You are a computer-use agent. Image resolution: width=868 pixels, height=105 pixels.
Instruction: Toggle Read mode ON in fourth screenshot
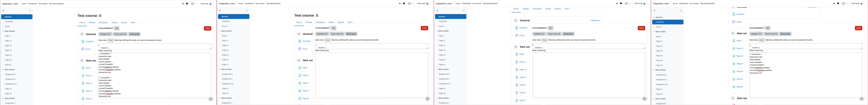[x=771, y=34]
